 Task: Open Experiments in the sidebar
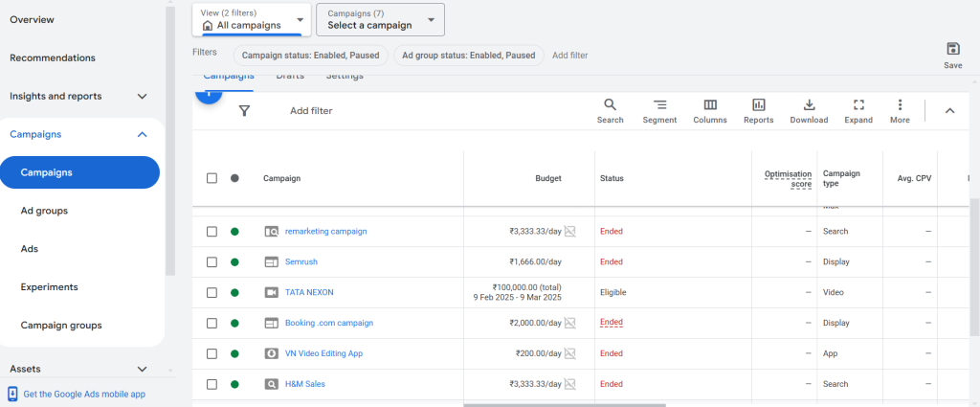[50, 287]
